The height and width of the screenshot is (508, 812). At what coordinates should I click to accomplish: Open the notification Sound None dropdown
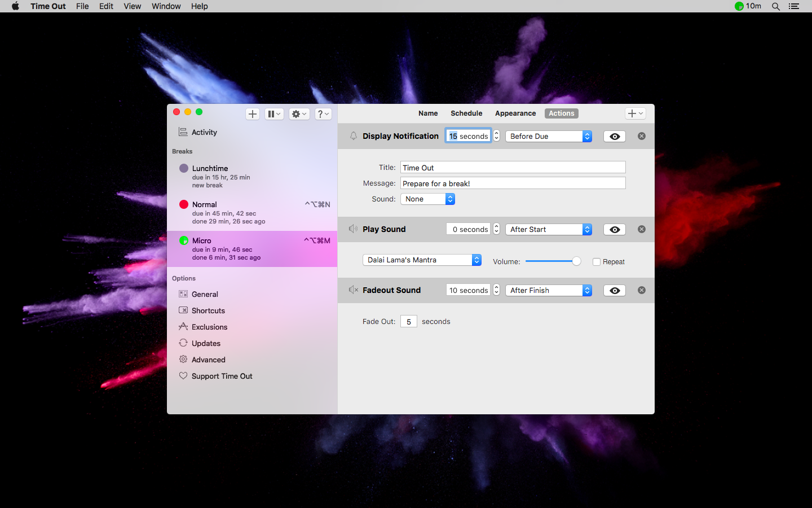427,199
